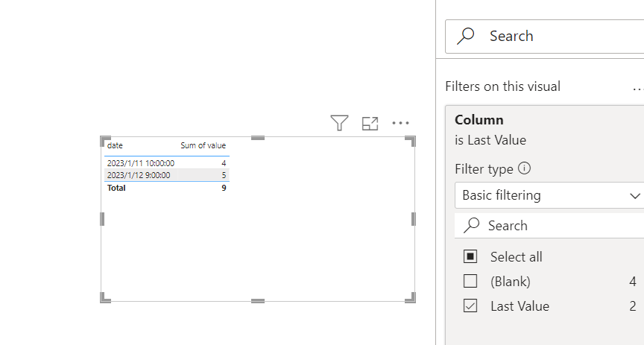The height and width of the screenshot is (345, 644).
Task: Click the Filter type info icon
Action: click(x=524, y=168)
